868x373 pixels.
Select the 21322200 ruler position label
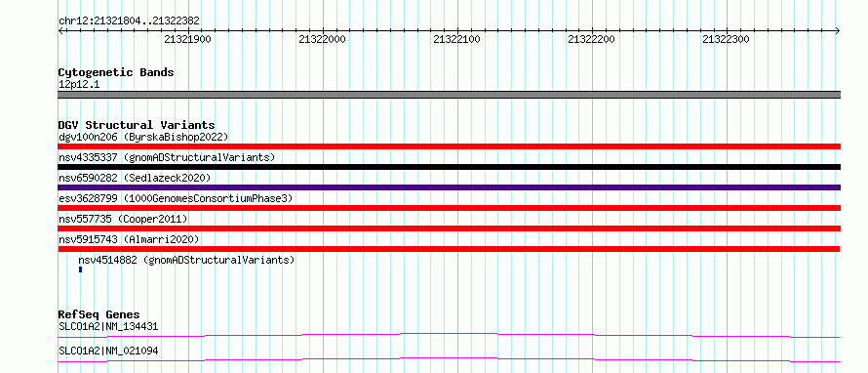(x=592, y=39)
